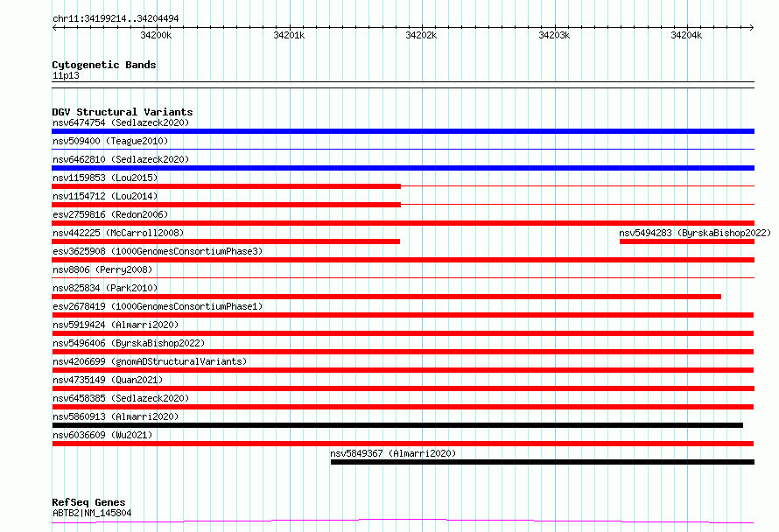Click the nsv1159853 (Lou2015) red bar
This screenshot has width=779, height=532.
(x=226, y=186)
